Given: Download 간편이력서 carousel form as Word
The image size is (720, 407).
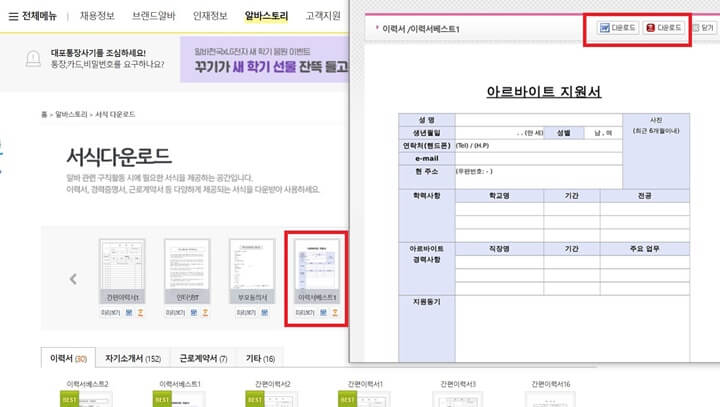Looking at the screenshot, I should pyautogui.click(x=129, y=312).
